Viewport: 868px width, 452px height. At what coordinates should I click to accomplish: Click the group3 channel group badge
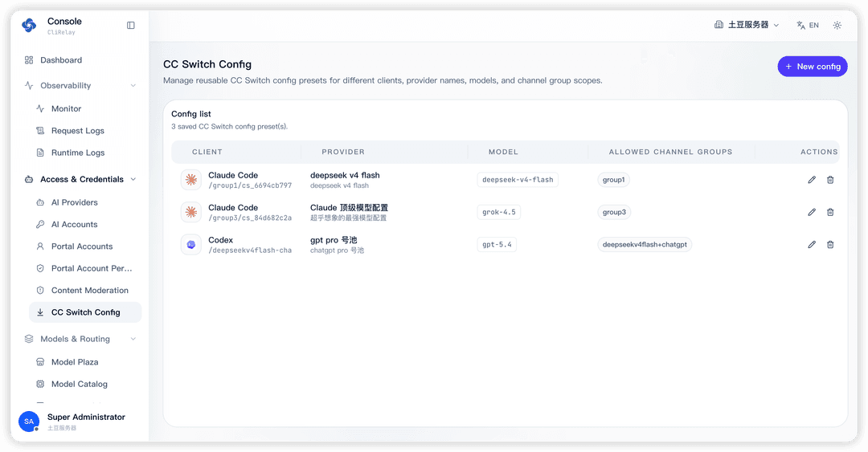click(x=614, y=212)
